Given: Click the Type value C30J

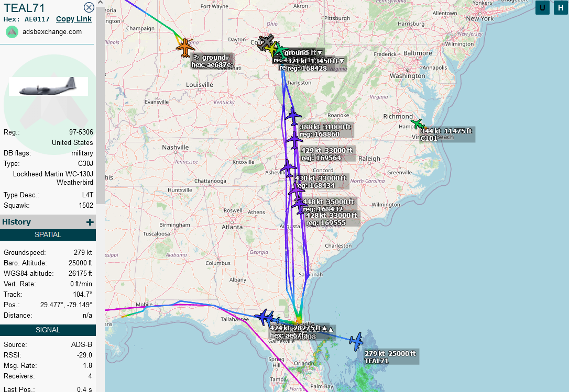Looking at the screenshot, I should [85, 163].
